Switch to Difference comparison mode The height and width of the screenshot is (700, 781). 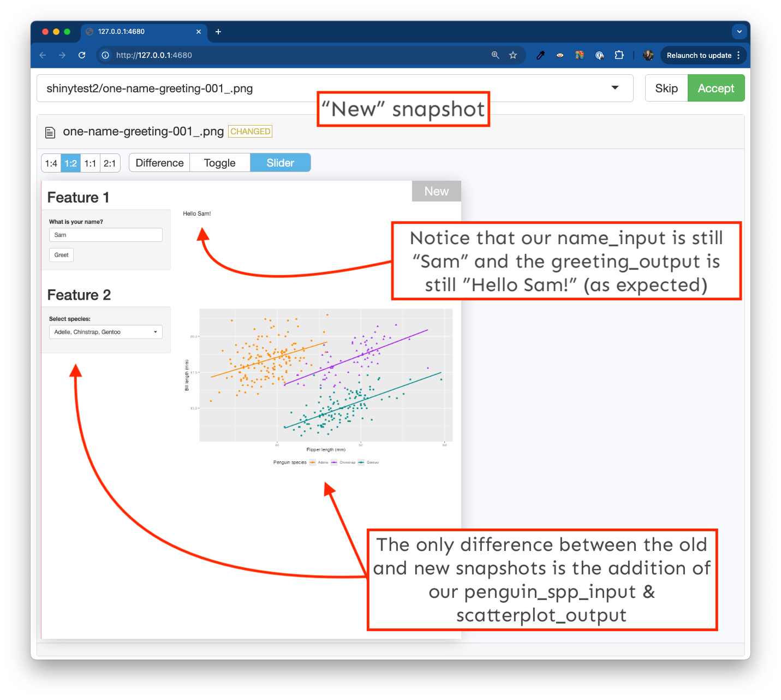pyautogui.click(x=159, y=163)
